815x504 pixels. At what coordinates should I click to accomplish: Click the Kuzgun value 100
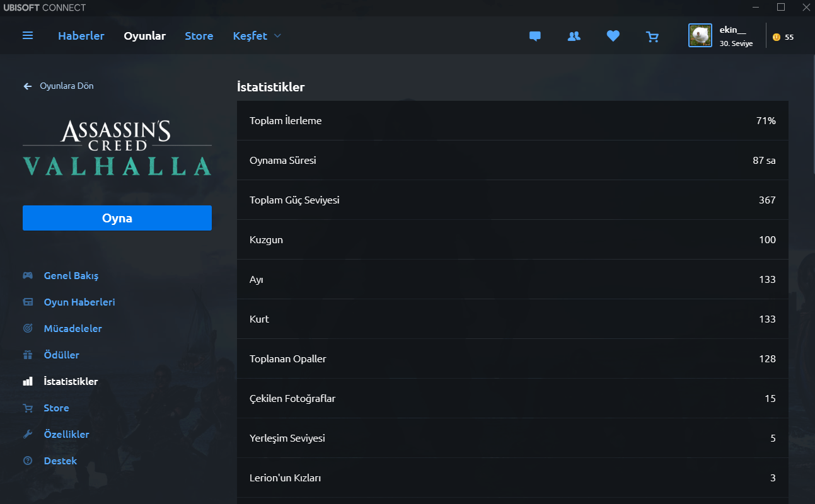(767, 240)
